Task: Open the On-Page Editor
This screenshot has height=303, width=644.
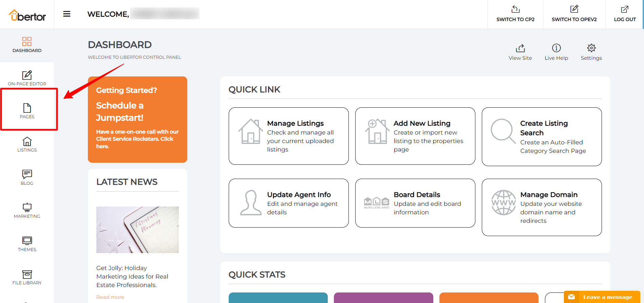Action: [x=27, y=78]
